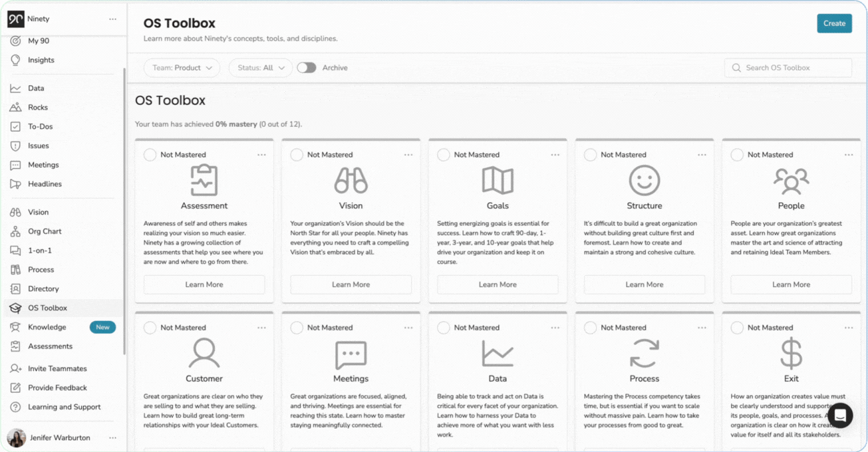868x452 pixels.
Task: Mark People as mastered via circle
Action: click(737, 155)
